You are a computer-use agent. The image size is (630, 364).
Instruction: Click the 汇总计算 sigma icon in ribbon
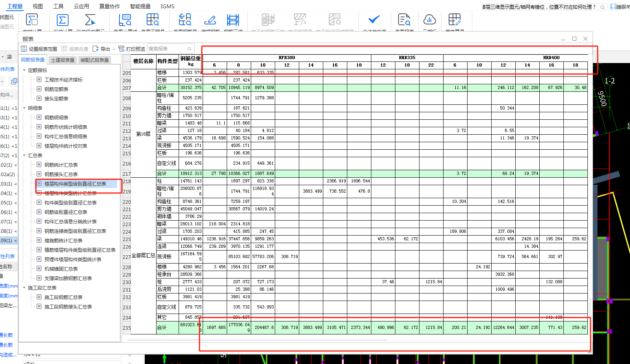coord(63,20)
